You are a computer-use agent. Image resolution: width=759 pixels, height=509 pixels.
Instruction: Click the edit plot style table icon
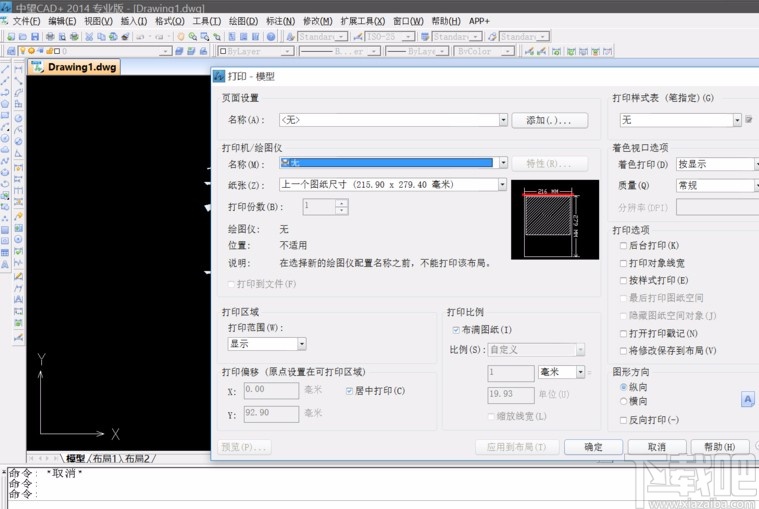point(748,120)
